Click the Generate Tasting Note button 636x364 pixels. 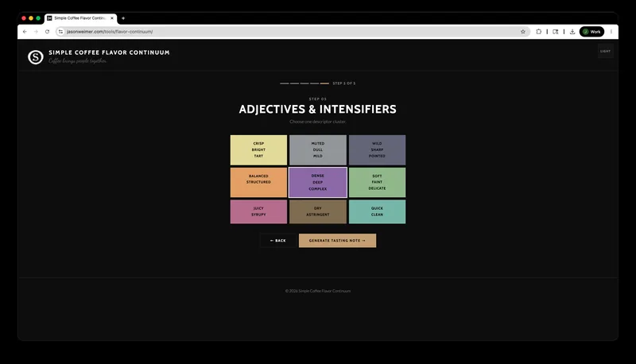(337, 240)
